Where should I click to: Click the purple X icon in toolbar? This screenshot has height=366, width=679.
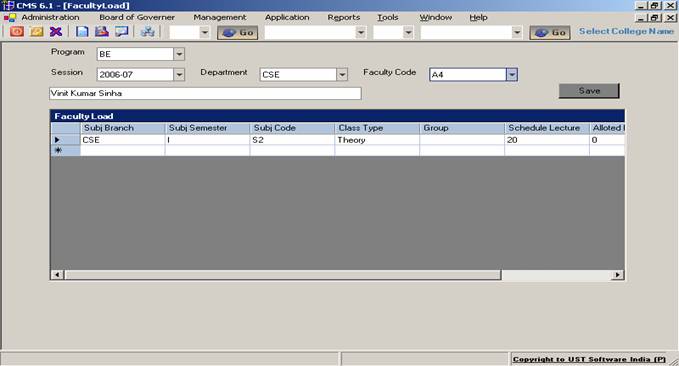pyautogui.click(x=56, y=32)
